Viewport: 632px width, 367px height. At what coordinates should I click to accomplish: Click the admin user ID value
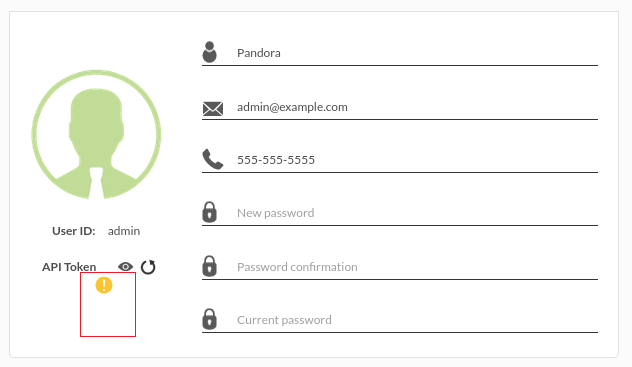coord(124,231)
